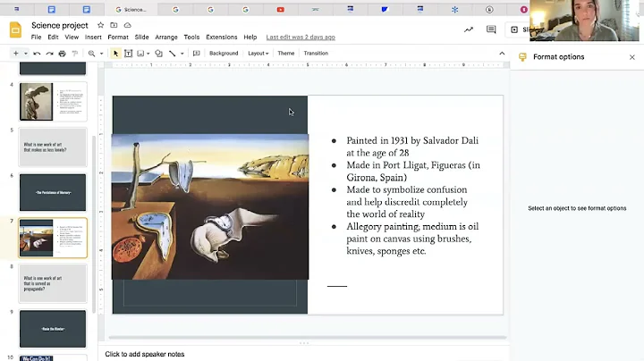Select slide 4 thumbnail with statue
The width and height of the screenshot is (644, 361).
(53, 102)
